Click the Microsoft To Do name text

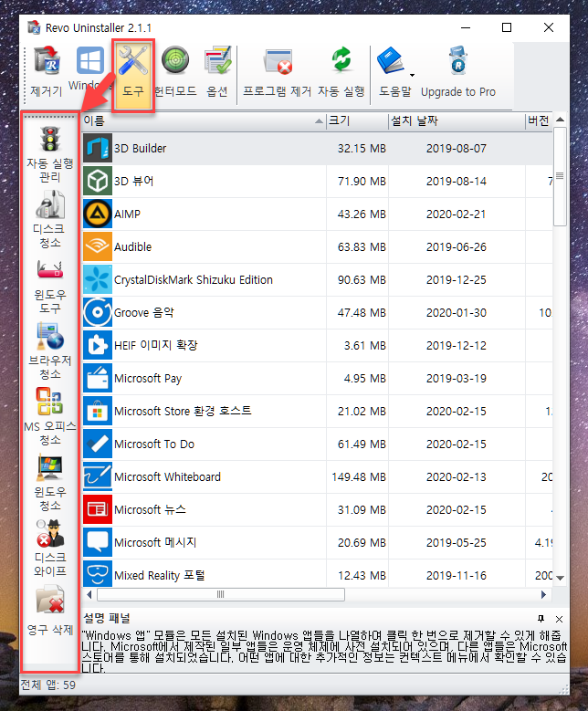[154, 444]
